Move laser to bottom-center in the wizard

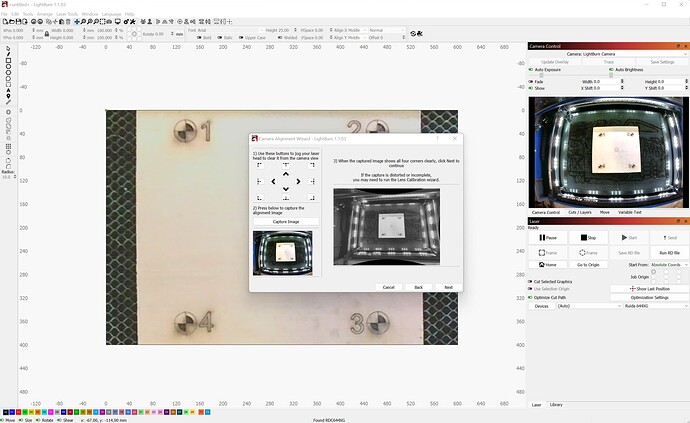tap(286, 198)
